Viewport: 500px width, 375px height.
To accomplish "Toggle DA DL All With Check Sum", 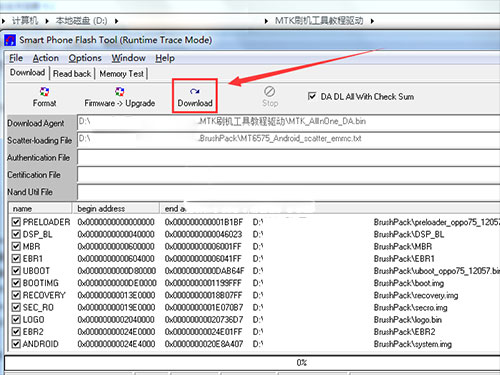I will pyautogui.click(x=312, y=96).
